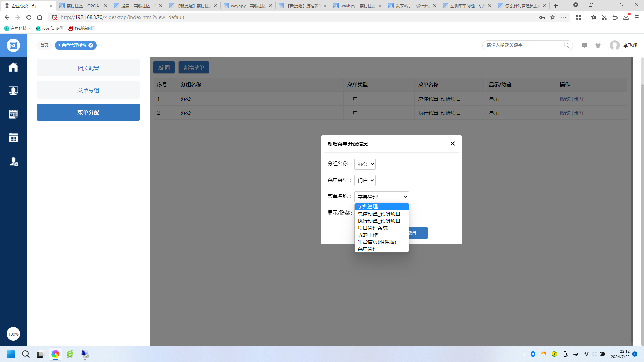644x362 pixels.
Task: Click the skin theme shirt icon
Action: tap(598, 45)
